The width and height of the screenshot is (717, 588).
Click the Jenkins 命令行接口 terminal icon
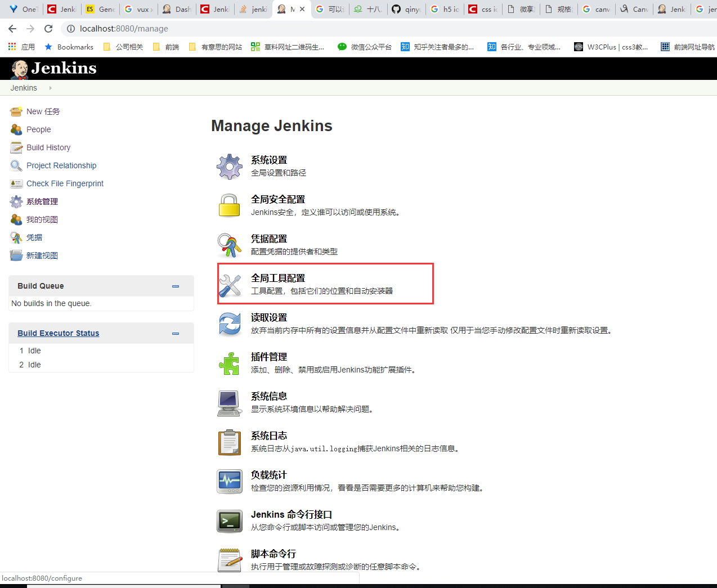pyautogui.click(x=230, y=521)
